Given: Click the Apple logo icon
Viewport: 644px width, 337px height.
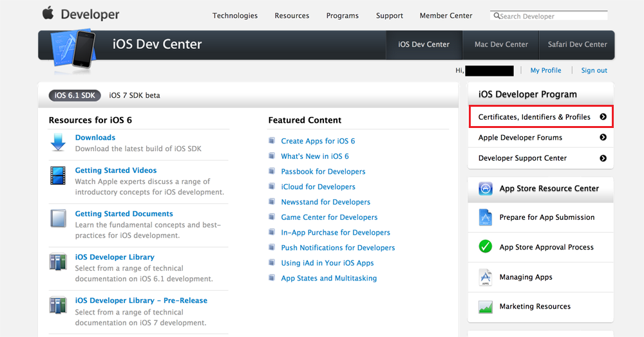Looking at the screenshot, I should coord(48,13).
